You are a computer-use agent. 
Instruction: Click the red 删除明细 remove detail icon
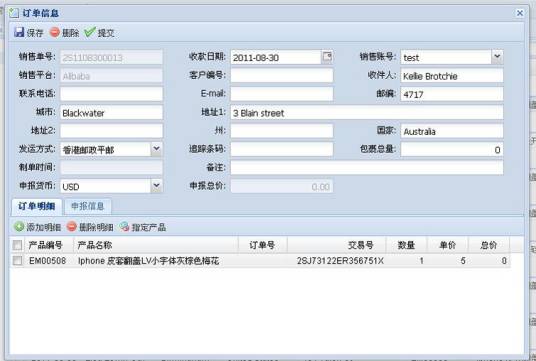point(72,227)
